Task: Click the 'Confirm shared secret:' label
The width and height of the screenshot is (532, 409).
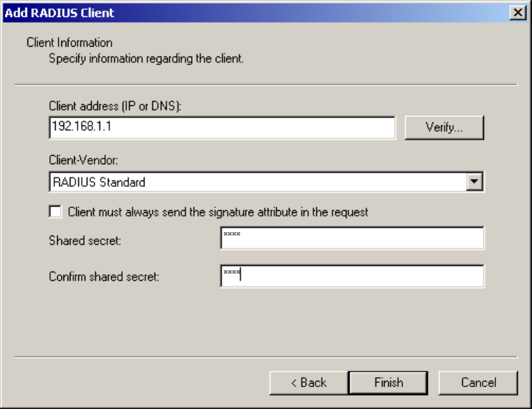Action: tap(104, 276)
